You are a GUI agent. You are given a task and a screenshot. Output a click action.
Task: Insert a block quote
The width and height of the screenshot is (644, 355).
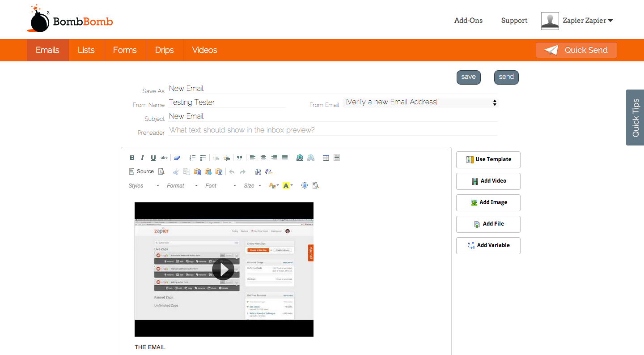[240, 158]
